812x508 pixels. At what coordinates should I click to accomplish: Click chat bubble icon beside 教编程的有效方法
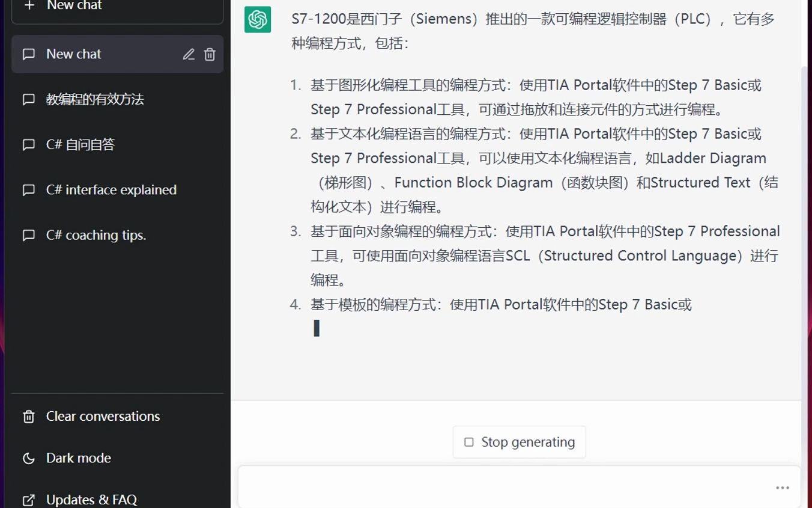tap(28, 100)
